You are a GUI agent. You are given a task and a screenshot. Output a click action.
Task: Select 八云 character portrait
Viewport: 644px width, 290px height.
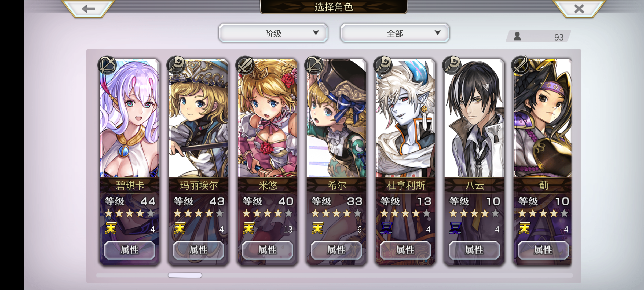pos(474,118)
